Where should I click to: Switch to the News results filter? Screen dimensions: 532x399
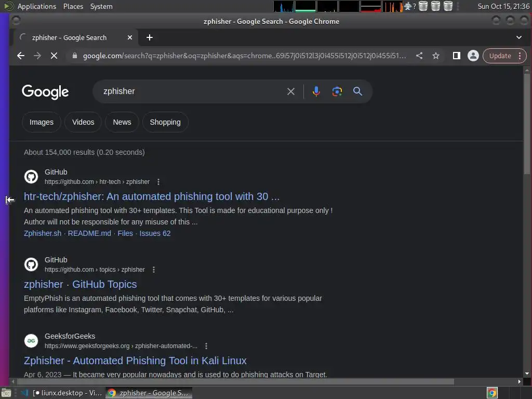pos(122,122)
